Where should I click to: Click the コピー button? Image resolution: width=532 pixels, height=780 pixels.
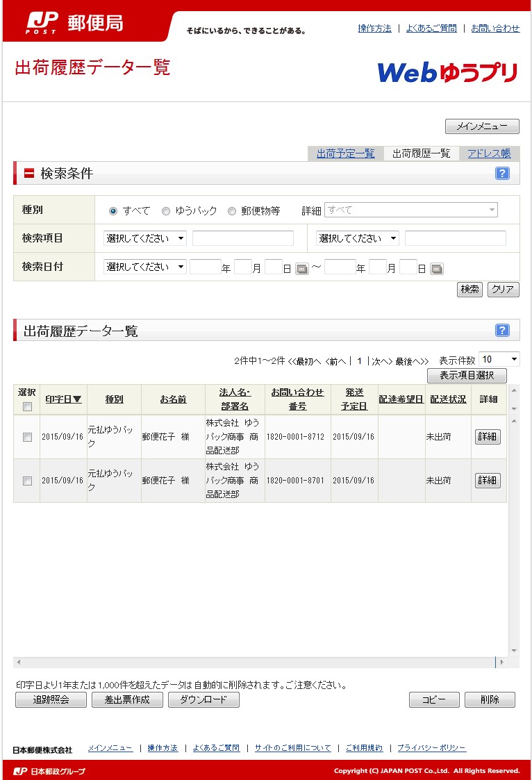click(x=434, y=699)
